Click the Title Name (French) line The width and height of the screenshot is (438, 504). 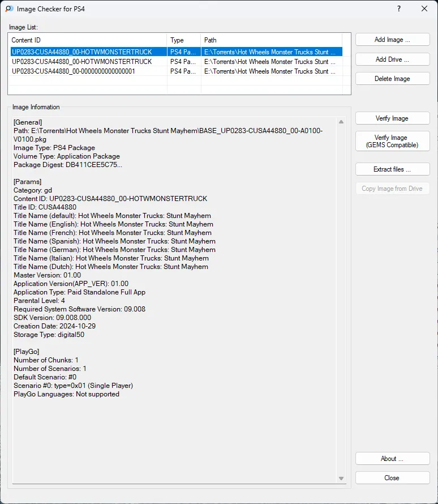pos(113,232)
